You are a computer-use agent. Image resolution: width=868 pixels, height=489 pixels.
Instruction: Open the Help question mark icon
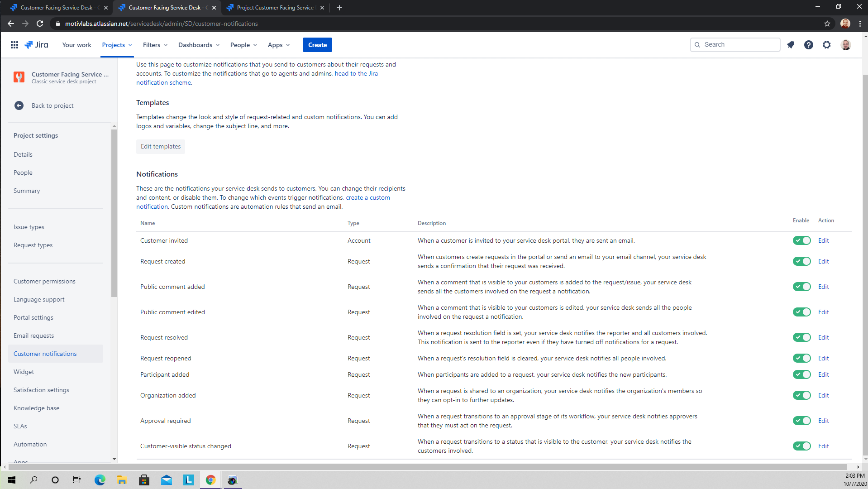(809, 45)
